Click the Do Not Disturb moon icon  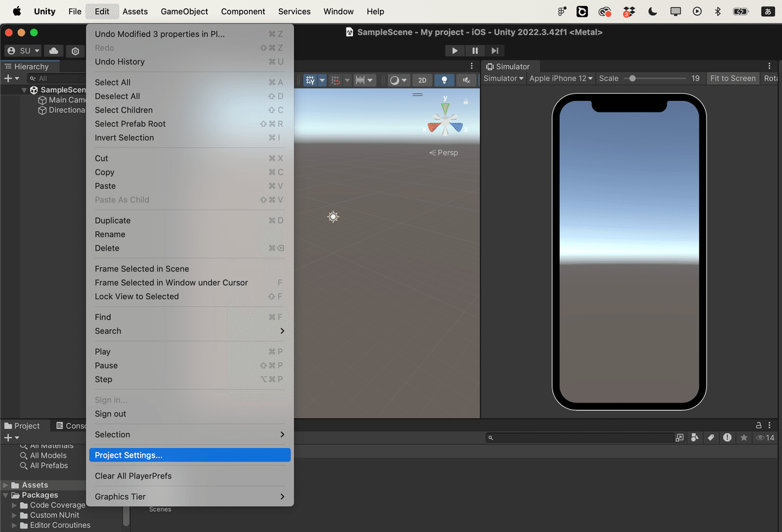[652, 11]
